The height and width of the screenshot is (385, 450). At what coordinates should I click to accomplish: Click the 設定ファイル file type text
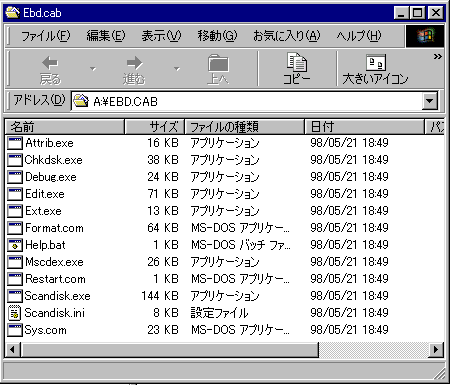[219, 313]
